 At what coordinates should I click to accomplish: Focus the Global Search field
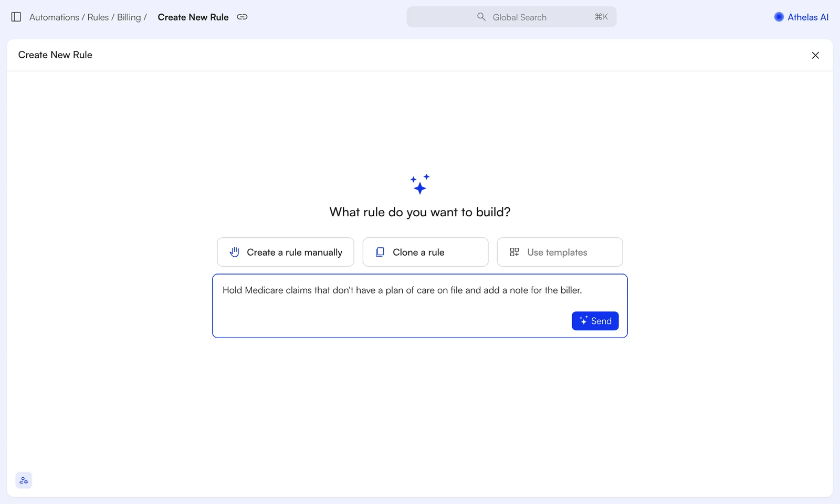click(511, 17)
